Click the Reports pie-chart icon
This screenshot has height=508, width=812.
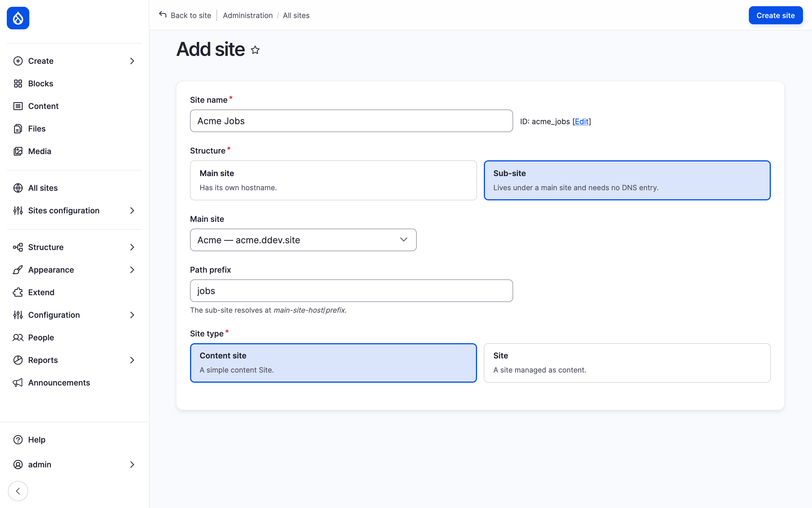click(18, 360)
